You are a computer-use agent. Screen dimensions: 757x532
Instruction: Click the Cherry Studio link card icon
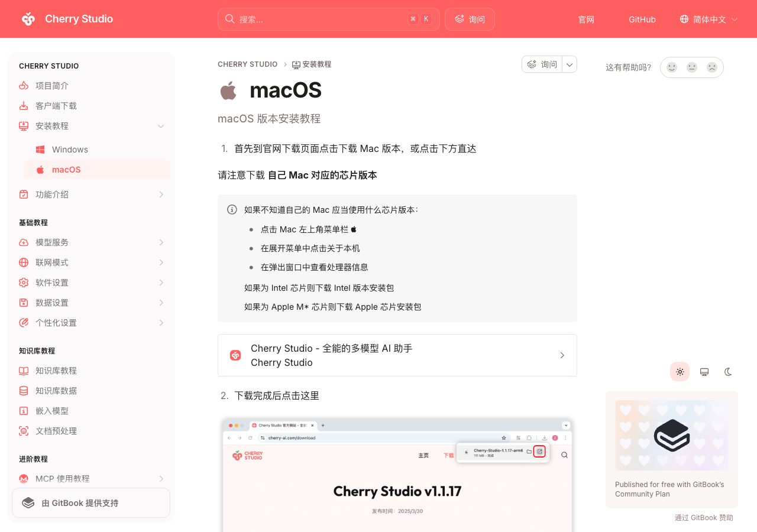point(235,355)
